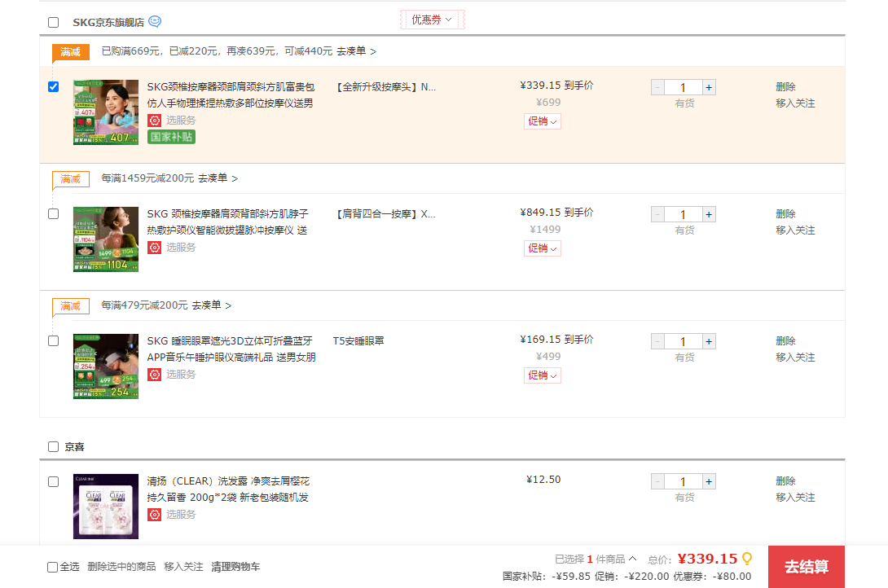Enable the 全选 select-all checkbox
888x588 pixels.
53,567
